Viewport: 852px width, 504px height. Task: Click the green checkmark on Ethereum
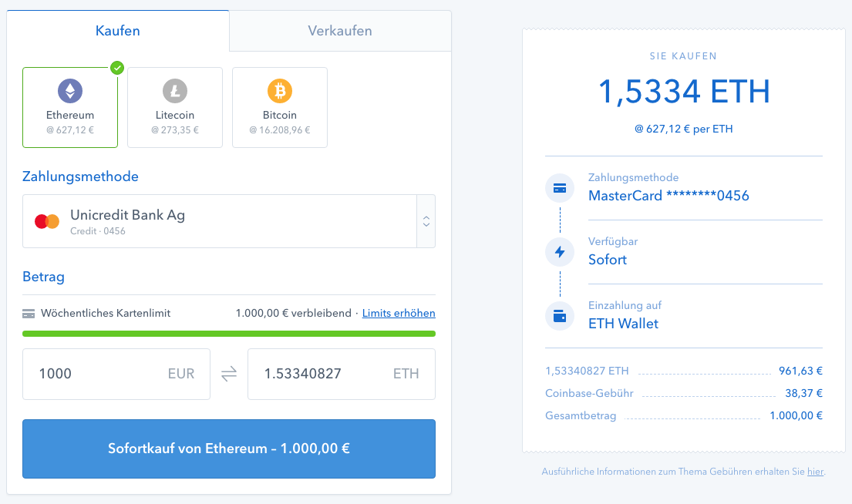coord(117,68)
